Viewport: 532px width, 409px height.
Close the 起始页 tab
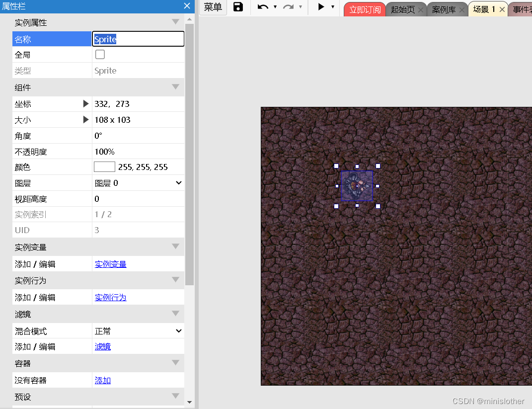(x=421, y=10)
